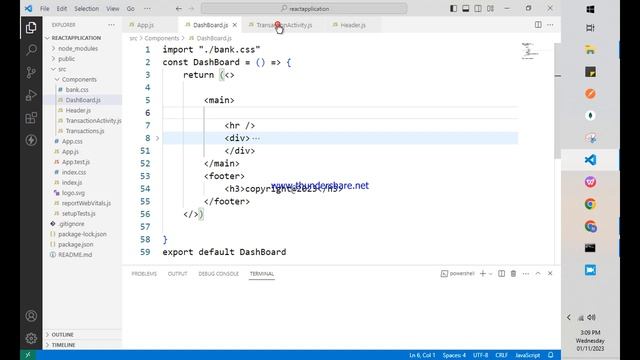Viewport: 640px width, 360px height.
Task: Open the Edit menu
Action: (x=62, y=9)
